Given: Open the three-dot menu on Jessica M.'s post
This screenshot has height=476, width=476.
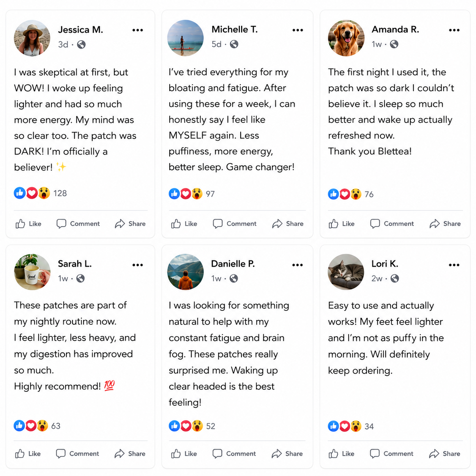Looking at the screenshot, I should tap(137, 30).
